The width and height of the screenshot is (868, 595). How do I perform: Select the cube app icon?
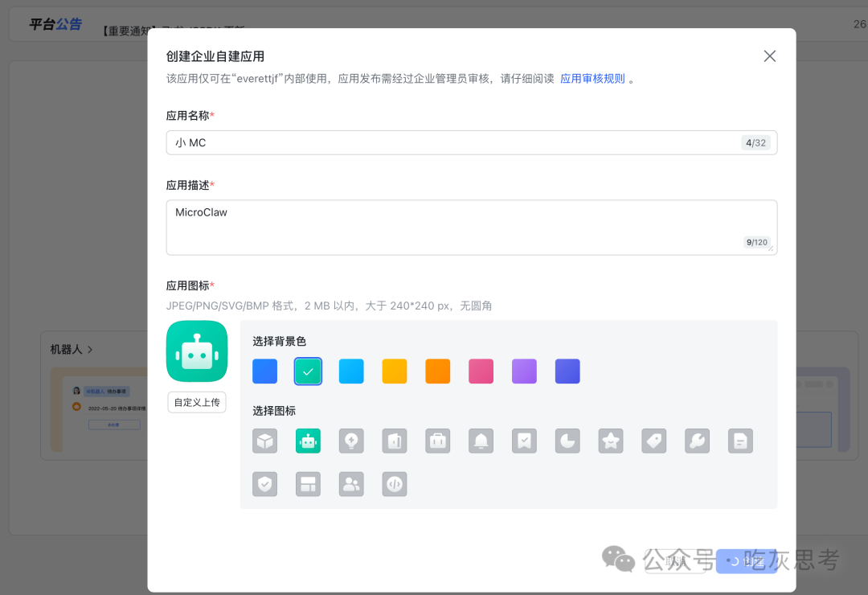pyautogui.click(x=264, y=441)
